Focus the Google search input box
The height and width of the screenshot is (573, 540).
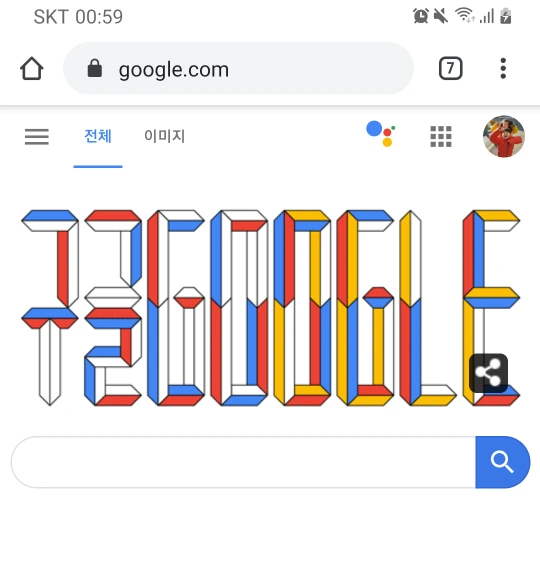pos(244,462)
